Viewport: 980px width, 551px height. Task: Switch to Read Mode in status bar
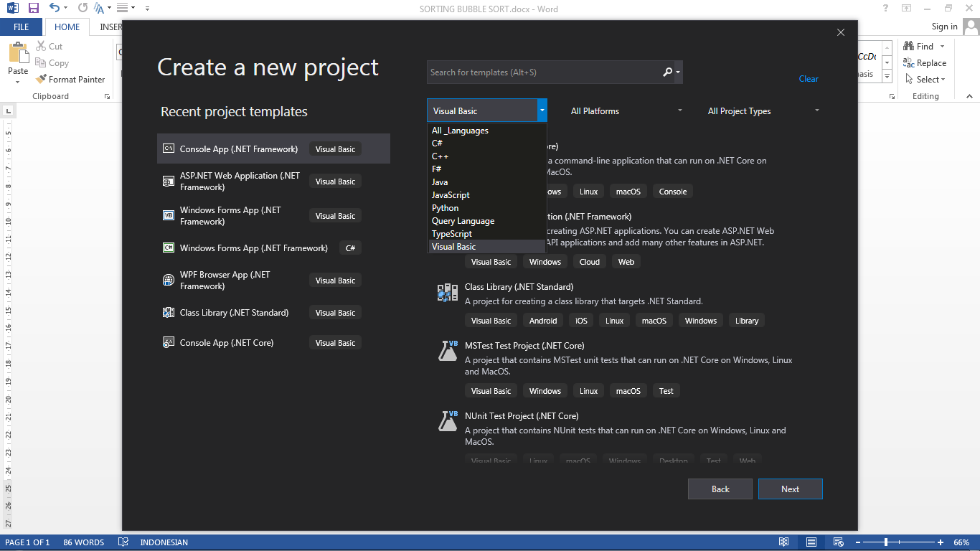pos(783,542)
